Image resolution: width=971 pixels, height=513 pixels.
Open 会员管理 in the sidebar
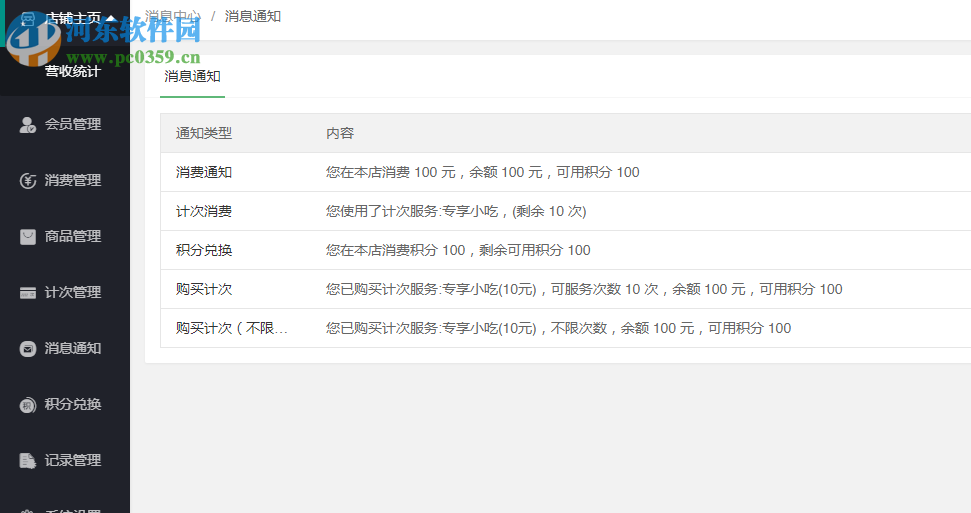point(72,125)
